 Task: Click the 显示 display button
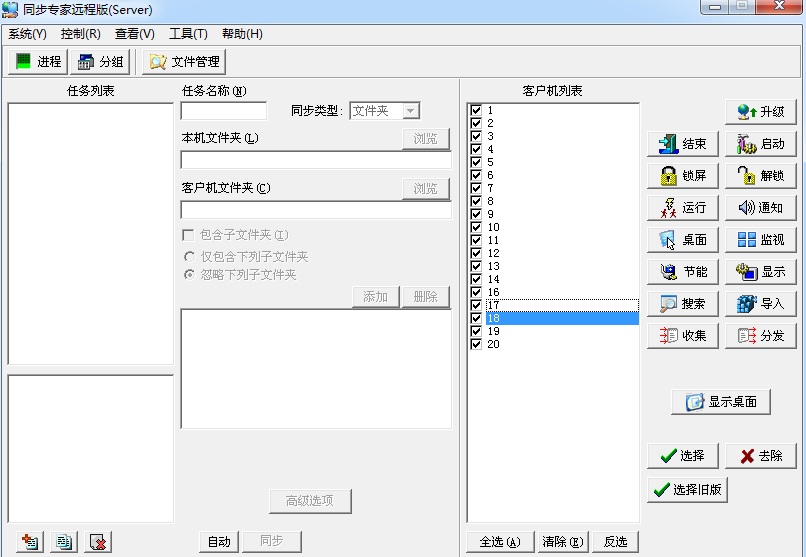pyautogui.click(x=760, y=272)
